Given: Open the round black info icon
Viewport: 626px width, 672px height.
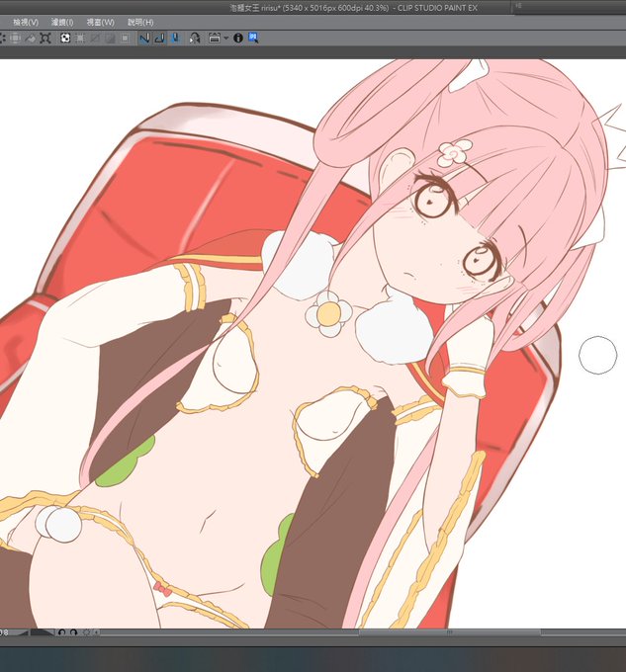Looking at the screenshot, I should tap(238, 39).
